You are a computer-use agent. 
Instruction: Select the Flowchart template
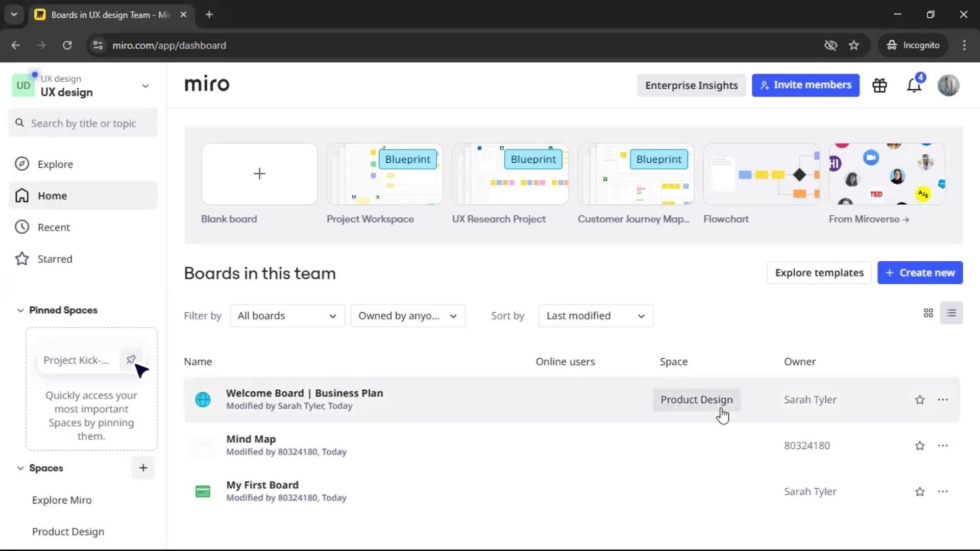(761, 174)
